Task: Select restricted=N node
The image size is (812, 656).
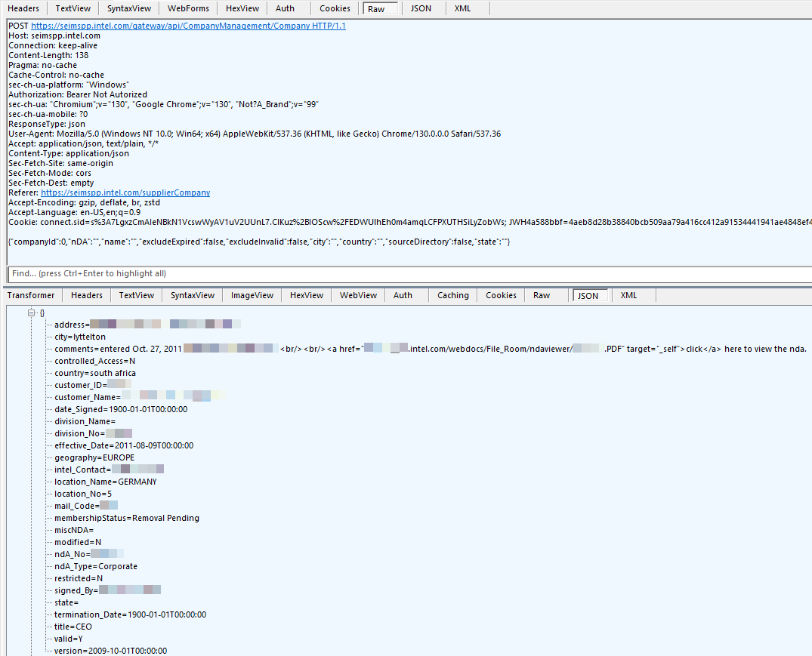Action: [x=79, y=578]
